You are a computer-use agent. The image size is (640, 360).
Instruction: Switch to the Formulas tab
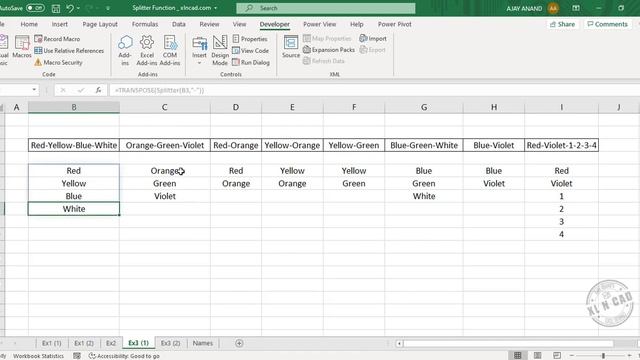145,24
